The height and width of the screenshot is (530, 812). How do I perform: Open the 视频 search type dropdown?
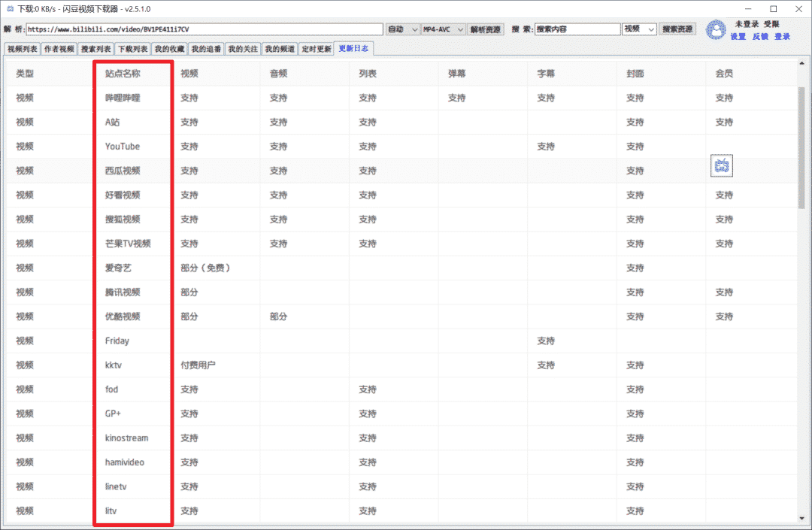[x=639, y=29]
